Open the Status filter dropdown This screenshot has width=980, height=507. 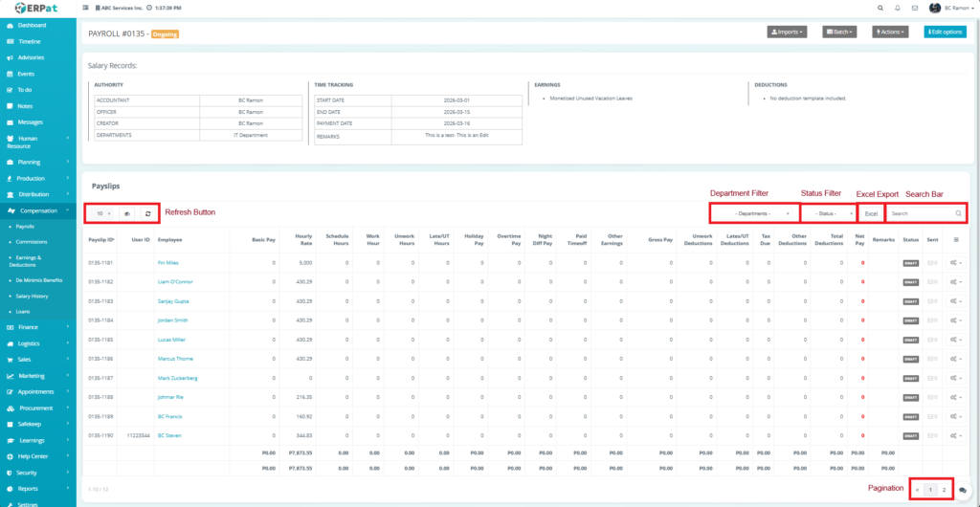pyautogui.click(x=829, y=213)
